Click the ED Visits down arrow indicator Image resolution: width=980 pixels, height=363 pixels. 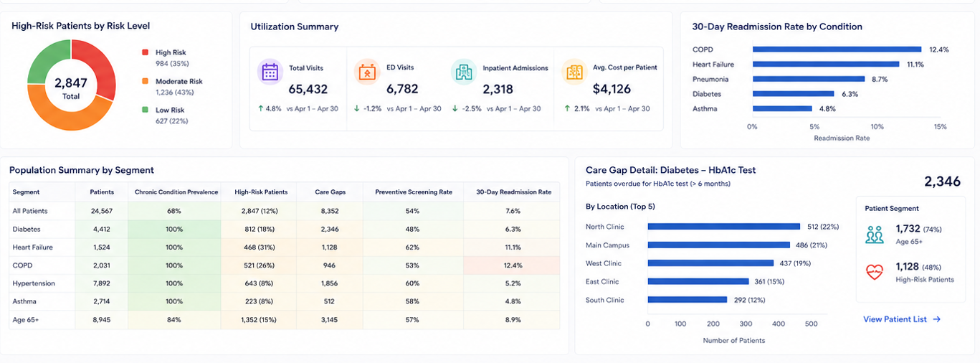(356, 108)
